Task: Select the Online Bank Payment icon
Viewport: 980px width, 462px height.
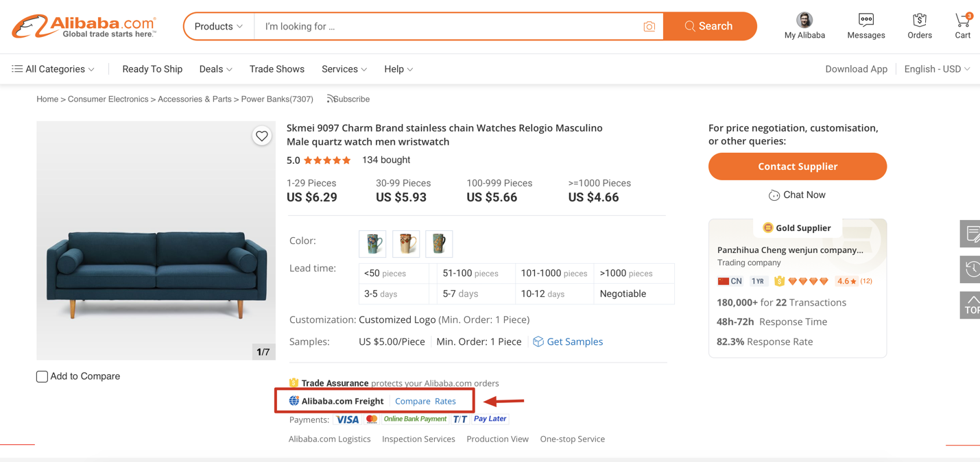Action: coord(415,419)
